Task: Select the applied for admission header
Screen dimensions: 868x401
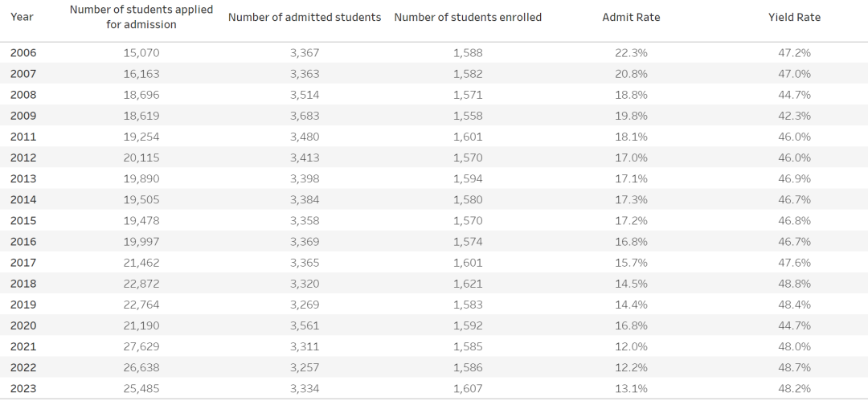Action: click(141, 17)
